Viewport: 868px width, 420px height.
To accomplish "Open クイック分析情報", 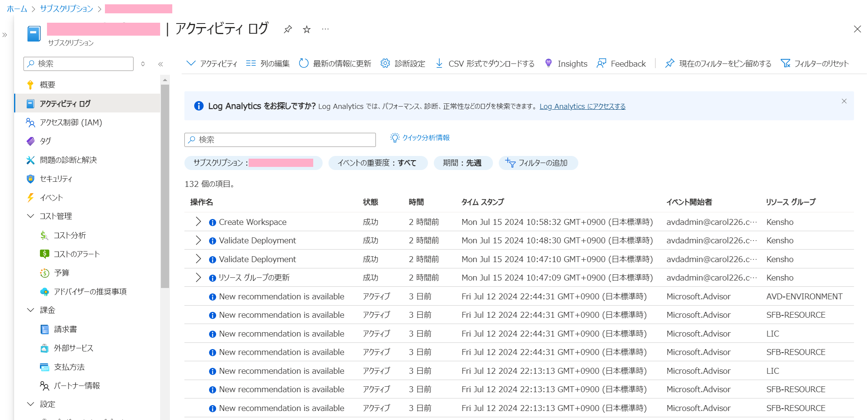I will pos(420,138).
